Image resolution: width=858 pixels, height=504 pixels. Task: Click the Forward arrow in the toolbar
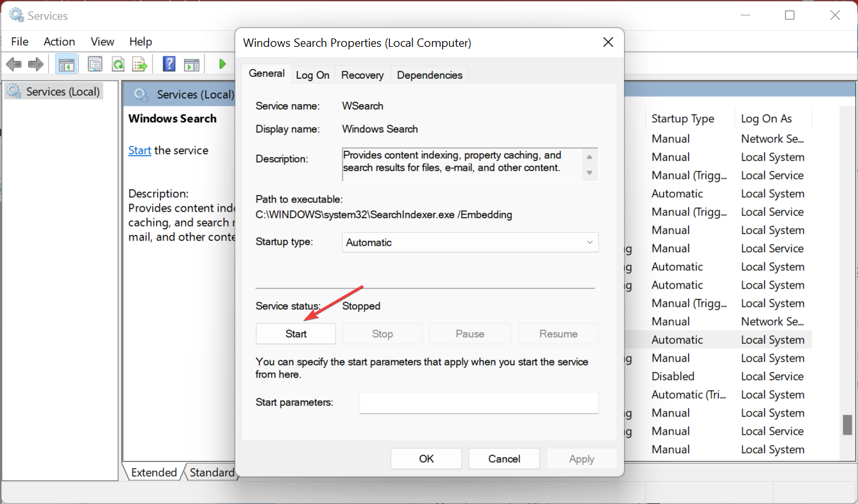36,64
